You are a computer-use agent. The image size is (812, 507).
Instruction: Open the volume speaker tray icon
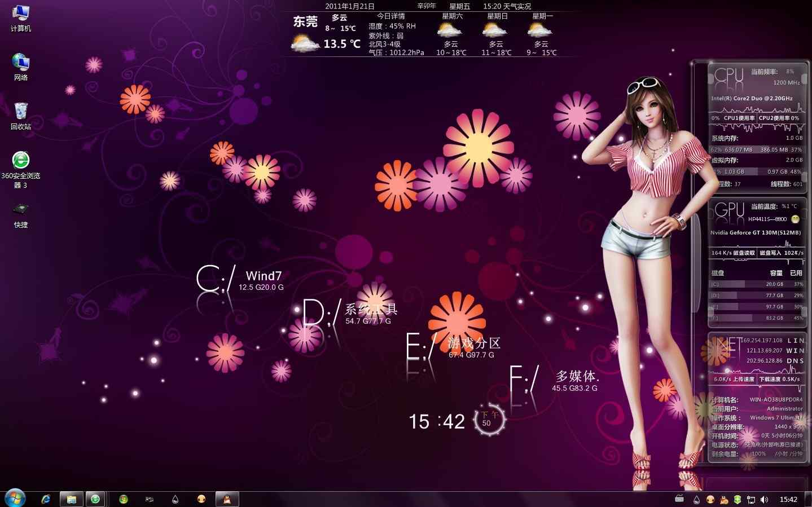[765, 500]
